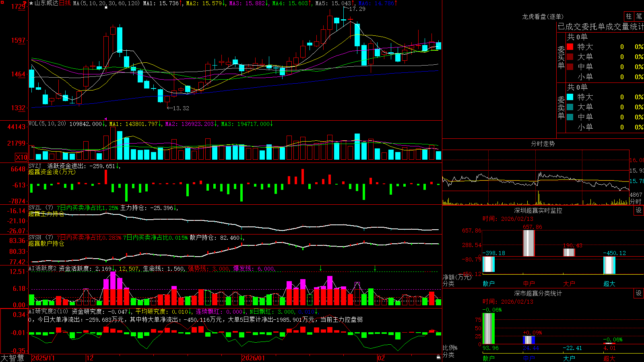
Task: Click the 超赢散户持仓 label
Action: [x=46, y=243]
